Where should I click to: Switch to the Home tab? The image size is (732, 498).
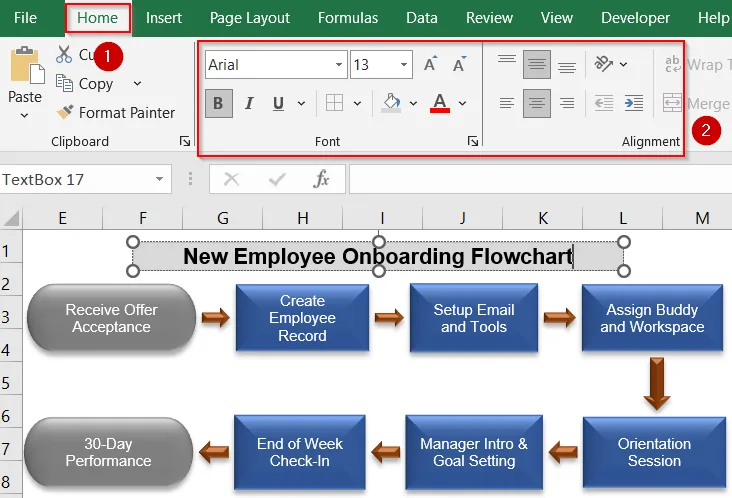point(97,18)
